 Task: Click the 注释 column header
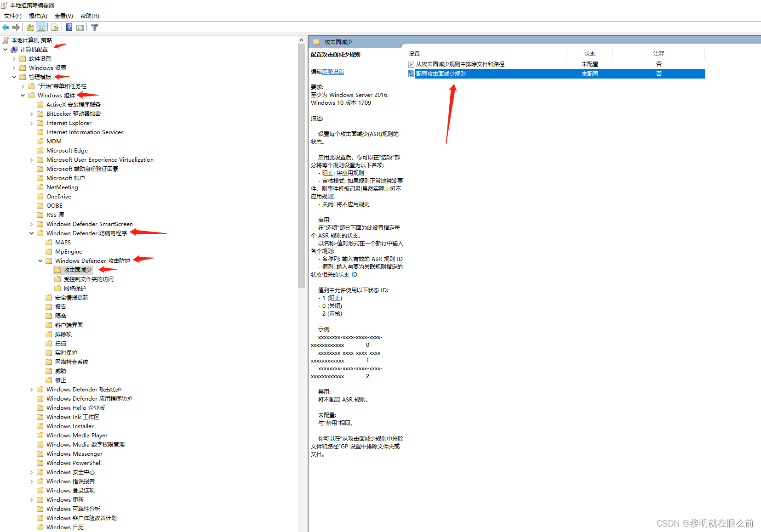click(659, 54)
